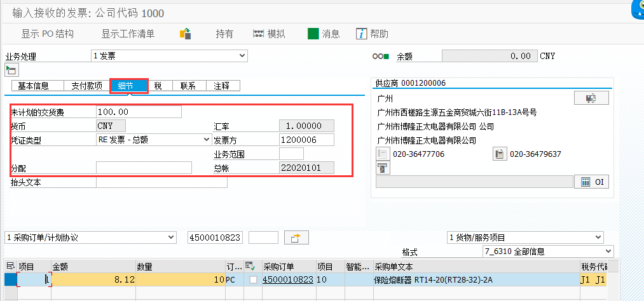Viewport: 644px width, 301px height.
Task: Click the purchase order number field 4500010823
Action: tap(216, 237)
